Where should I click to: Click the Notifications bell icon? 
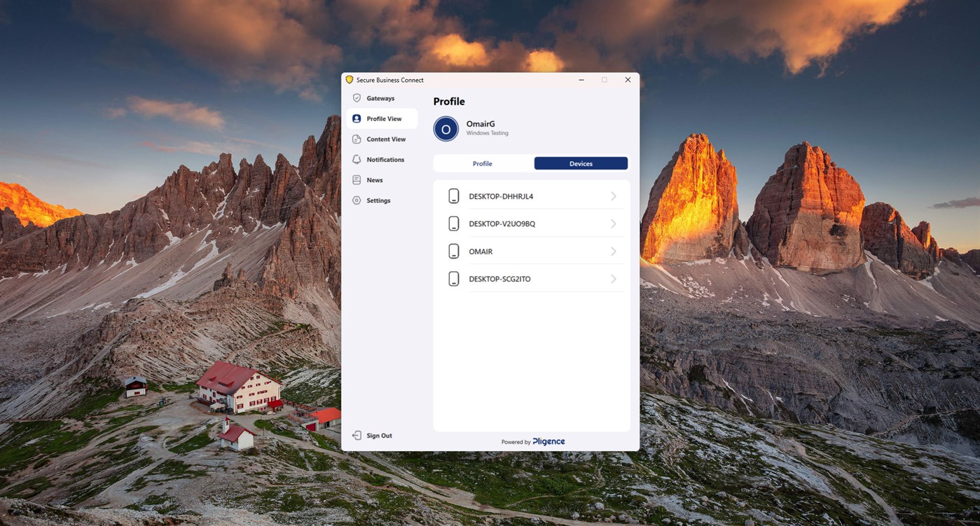(357, 159)
